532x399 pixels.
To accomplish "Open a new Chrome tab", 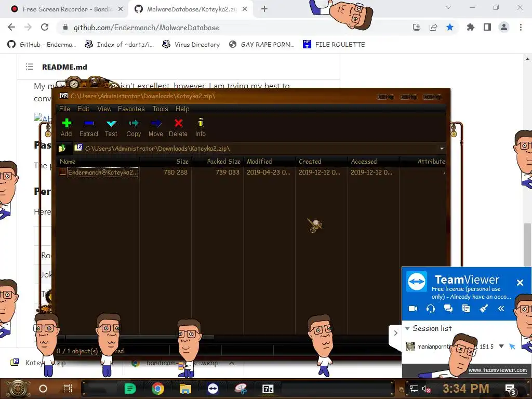I will 264,9.
